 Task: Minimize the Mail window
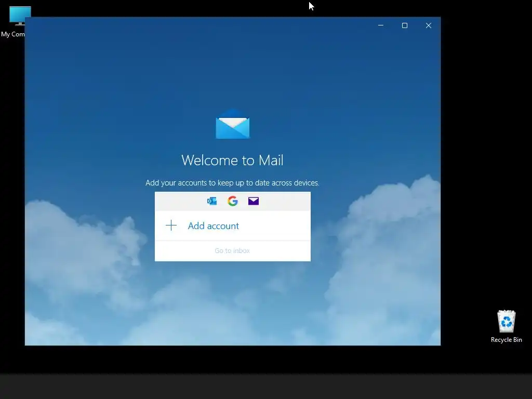pyautogui.click(x=381, y=25)
